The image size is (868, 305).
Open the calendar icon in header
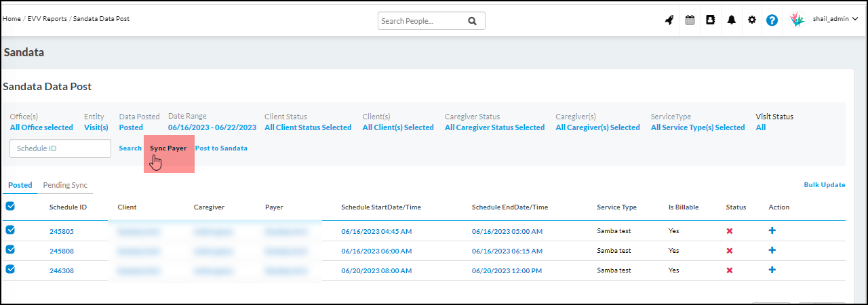pos(690,20)
